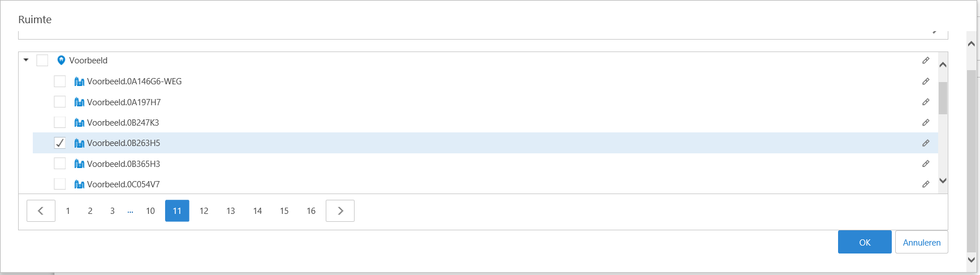Open edit pencil for Voorbeeld.0C054V7
Image resolution: width=980 pixels, height=275 pixels.
pos(926,184)
